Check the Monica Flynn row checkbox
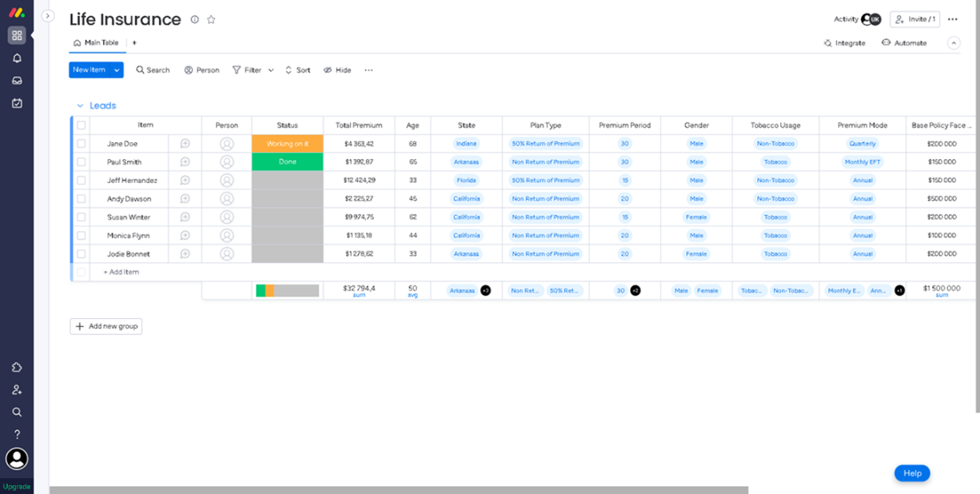The width and height of the screenshot is (980, 494). tap(81, 236)
